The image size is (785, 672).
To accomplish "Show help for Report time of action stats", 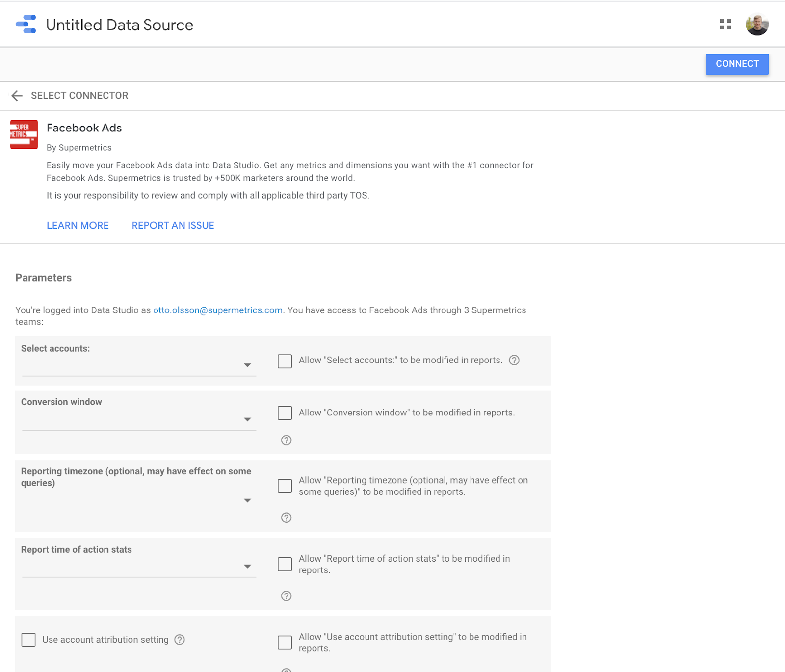I will [287, 596].
